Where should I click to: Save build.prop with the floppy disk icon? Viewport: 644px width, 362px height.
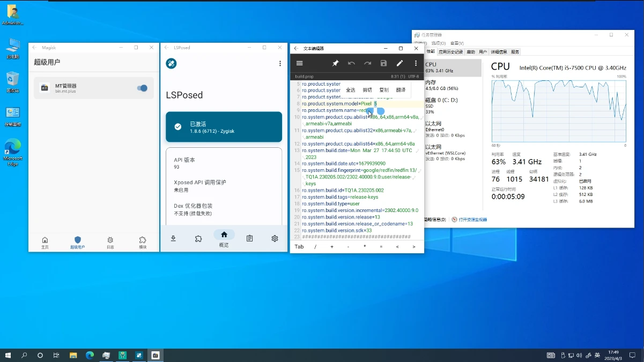point(383,63)
